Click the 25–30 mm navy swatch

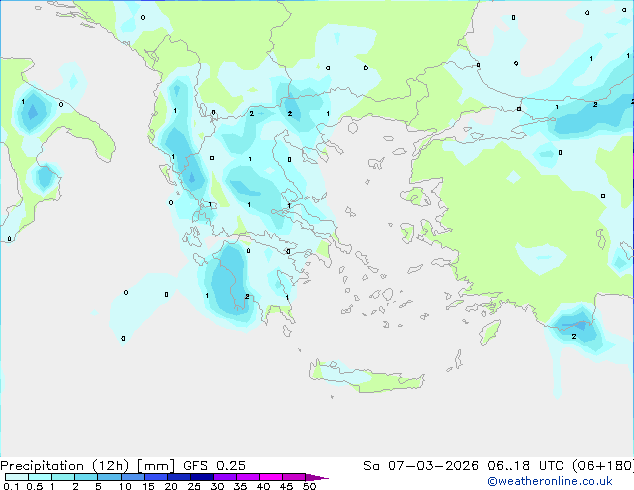(x=201, y=477)
